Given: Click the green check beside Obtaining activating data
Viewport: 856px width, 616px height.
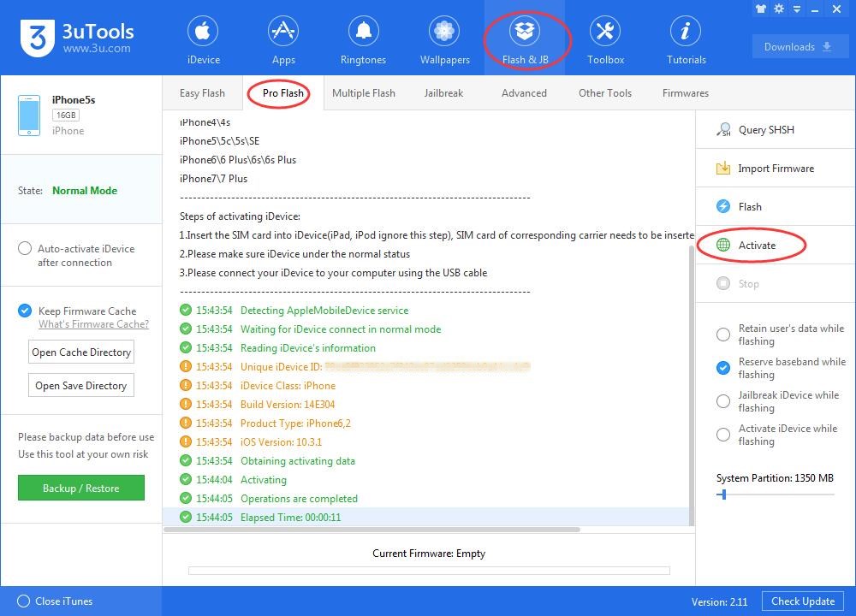Looking at the screenshot, I should point(186,460).
